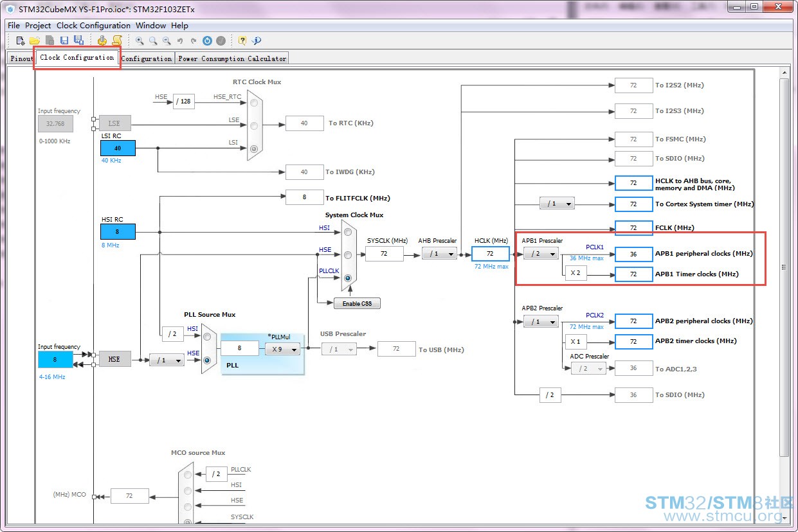Click the Generate Code gear icon
The height and width of the screenshot is (532, 798).
(x=102, y=40)
